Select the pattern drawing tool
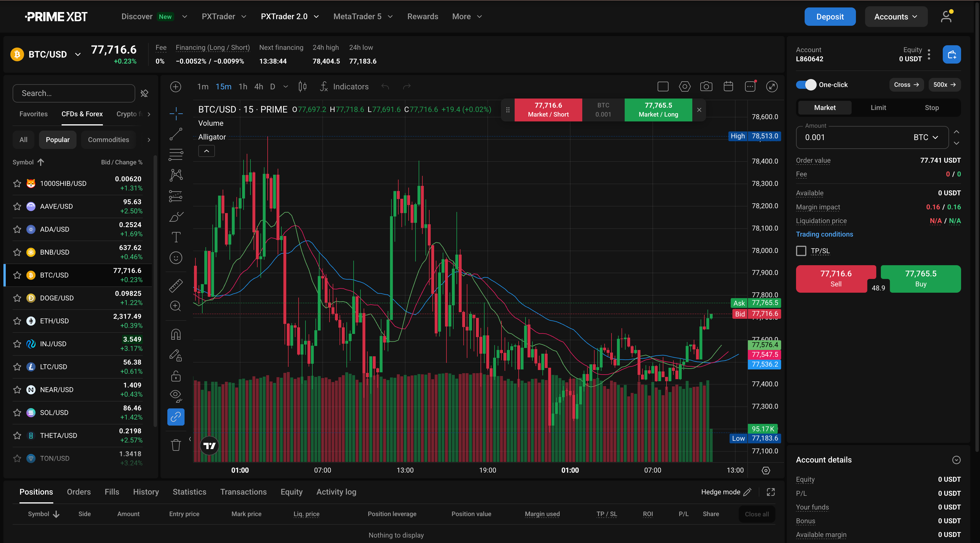The width and height of the screenshot is (980, 543). tap(176, 175)
